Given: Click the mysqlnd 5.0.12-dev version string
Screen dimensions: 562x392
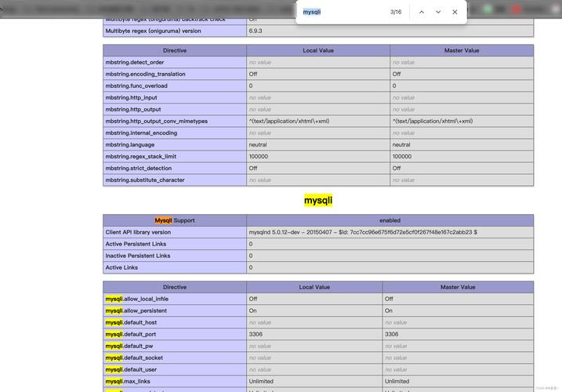Looking at the screenshot, I should [x=363, y=232].
